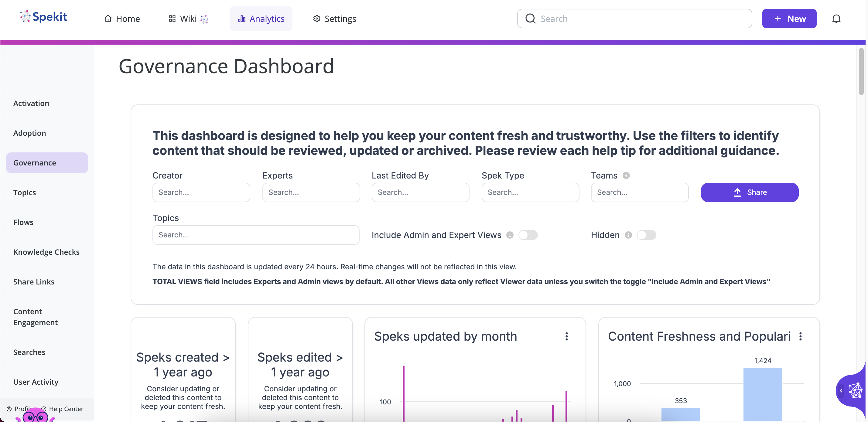868x422 pixels.
Task: Click the info icon beside Include Admin and Expert Views
Action: coord(510,235)
